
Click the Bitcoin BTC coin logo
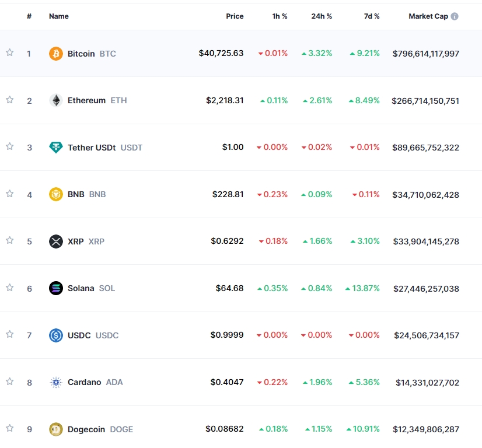pos(55,53)
